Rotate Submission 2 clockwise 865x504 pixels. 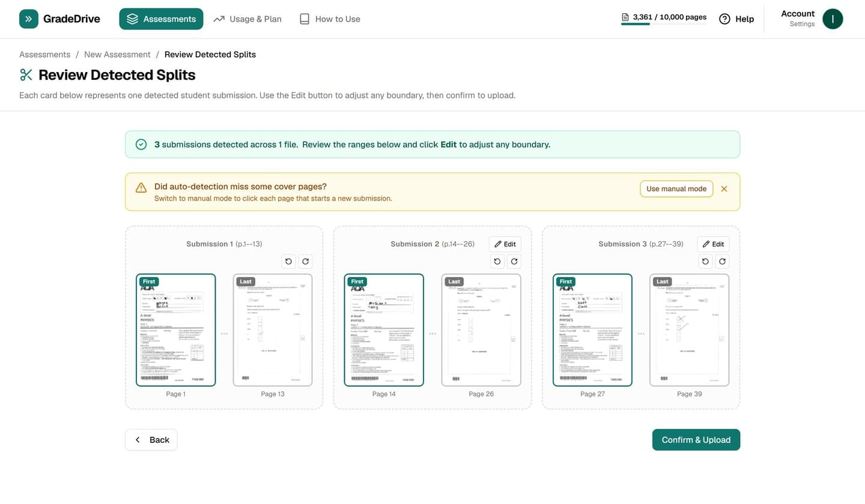(514, 261)
